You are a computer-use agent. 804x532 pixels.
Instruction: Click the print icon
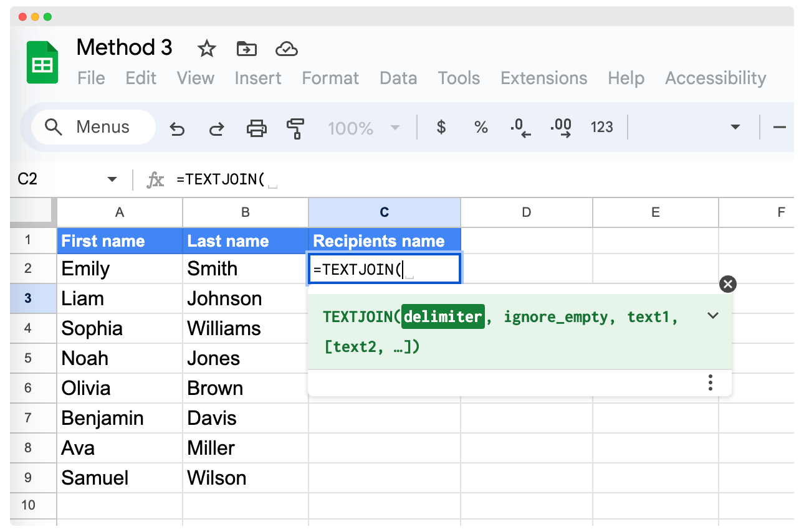[x=256, y=128]
